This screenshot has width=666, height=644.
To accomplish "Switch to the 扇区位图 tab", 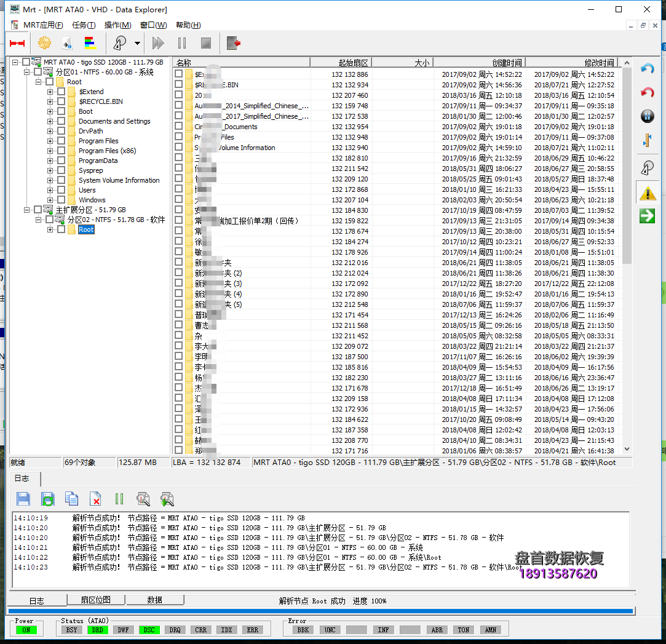I will pos(95,600).
